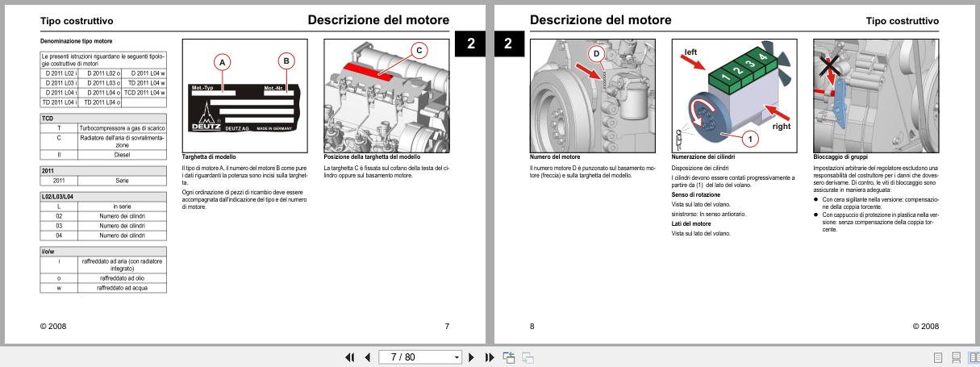Image resolution: width=980 pixels, height=367 pixels.
Task: Click the 'Numero del motore' caption
Action: click(x=555, y=156)
